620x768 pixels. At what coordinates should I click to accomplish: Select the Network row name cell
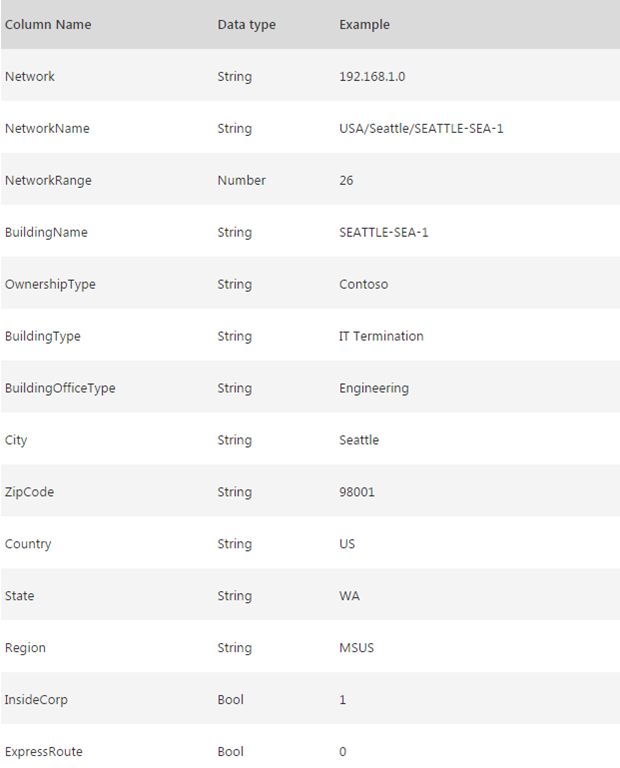[x=30, y=76]
